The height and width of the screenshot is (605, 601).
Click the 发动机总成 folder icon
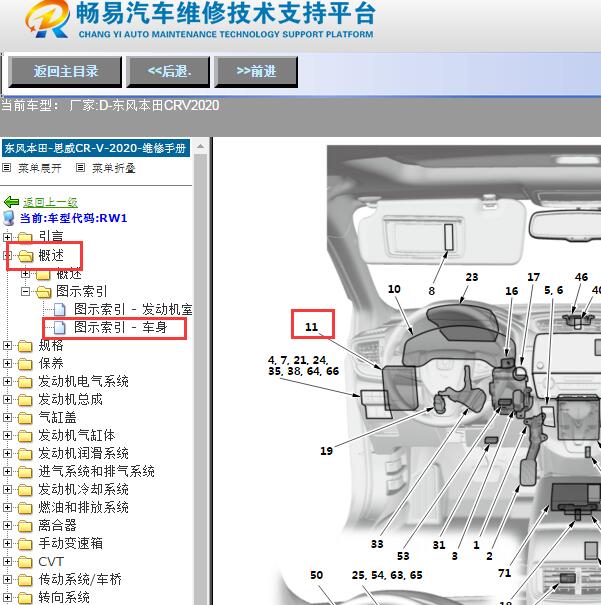coord(25,400)
